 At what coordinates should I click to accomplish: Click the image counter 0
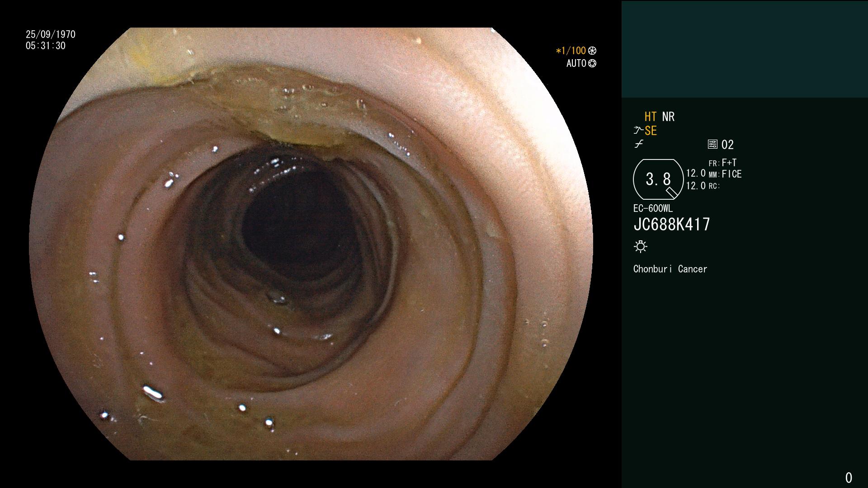tap(849, 478)
